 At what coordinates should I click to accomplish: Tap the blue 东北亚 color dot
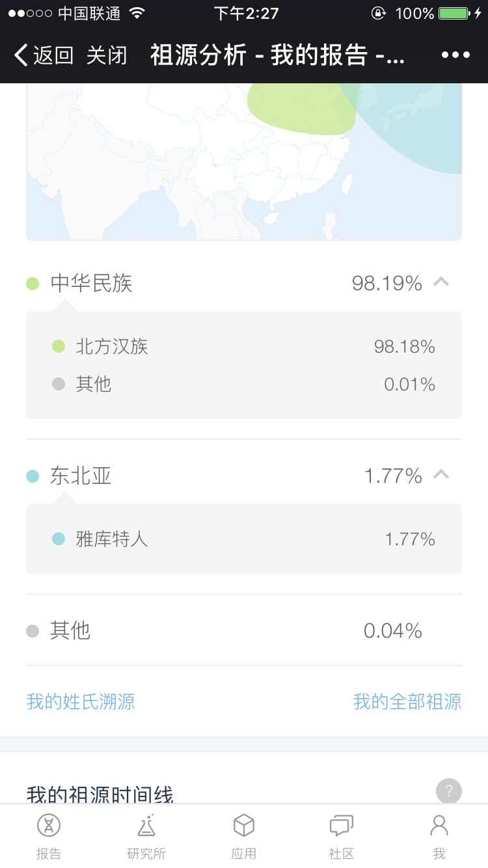[x=33, y=476]
